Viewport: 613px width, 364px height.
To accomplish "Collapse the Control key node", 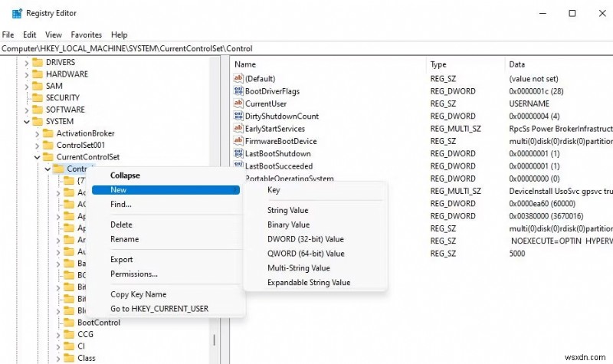I will pyautogui.click(x=48, y=169).
